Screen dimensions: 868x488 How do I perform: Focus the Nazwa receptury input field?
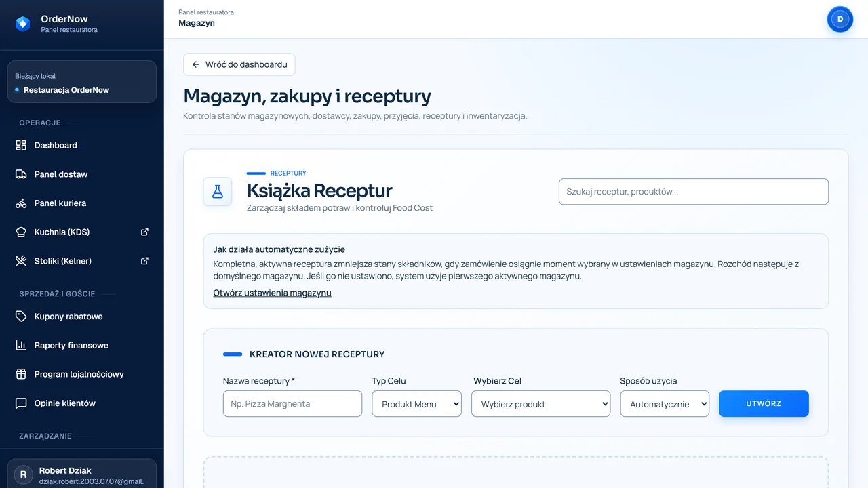(x=292, y=403)
